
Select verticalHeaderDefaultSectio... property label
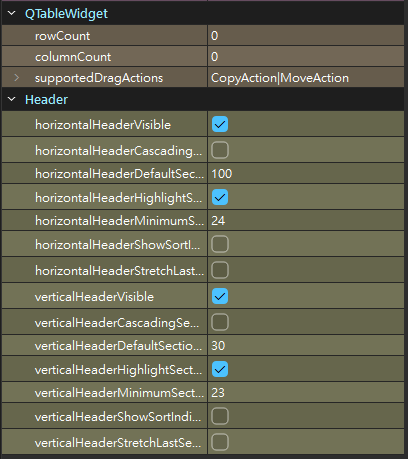click(x=119, y=346)
